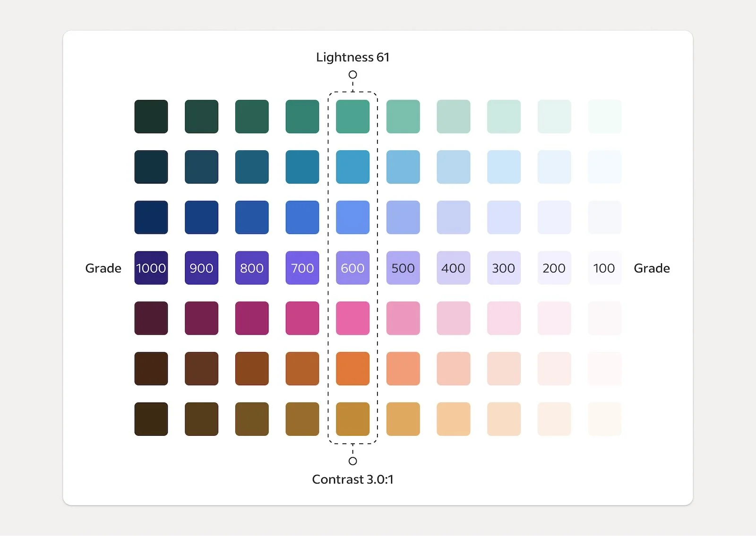
Task: Pick the pink swatch in the 600 column
Action: [353, 318]
